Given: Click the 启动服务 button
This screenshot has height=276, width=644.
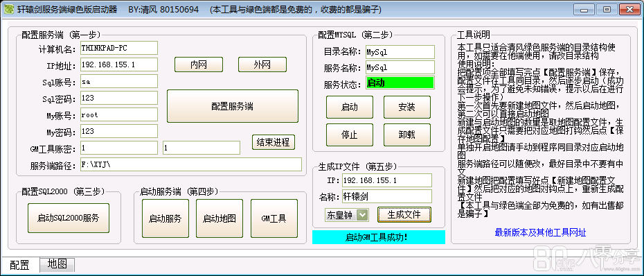Looking at the screenshot, I should tap(166, 218).
